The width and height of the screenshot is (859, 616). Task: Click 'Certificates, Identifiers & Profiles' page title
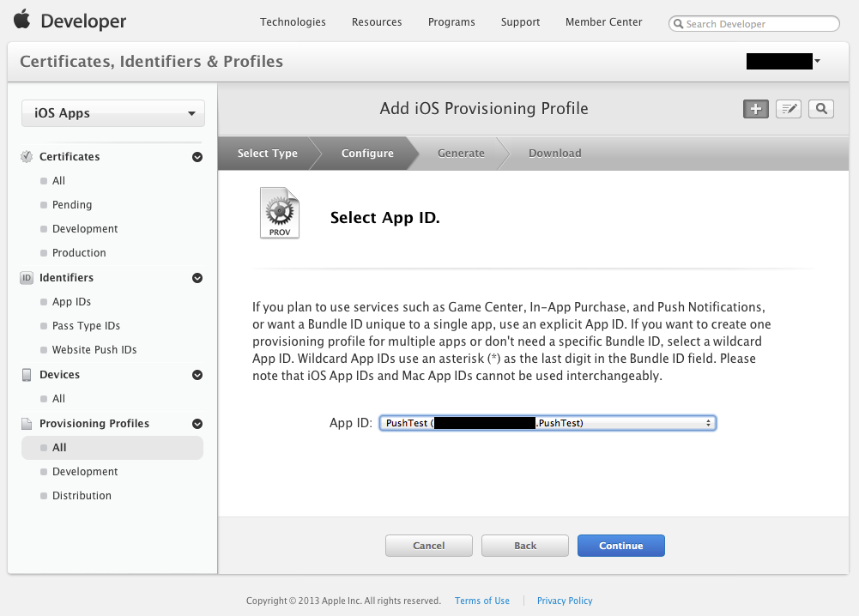click(151, 61)
